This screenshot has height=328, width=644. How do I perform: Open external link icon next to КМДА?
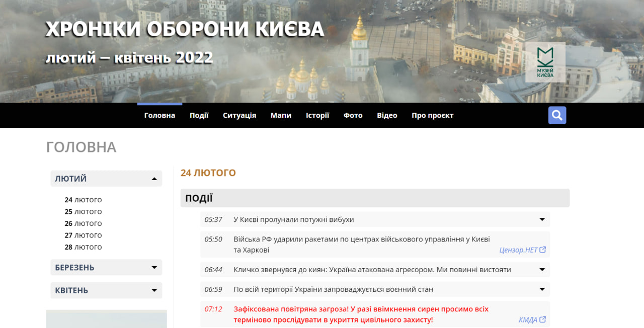(543, 320)
